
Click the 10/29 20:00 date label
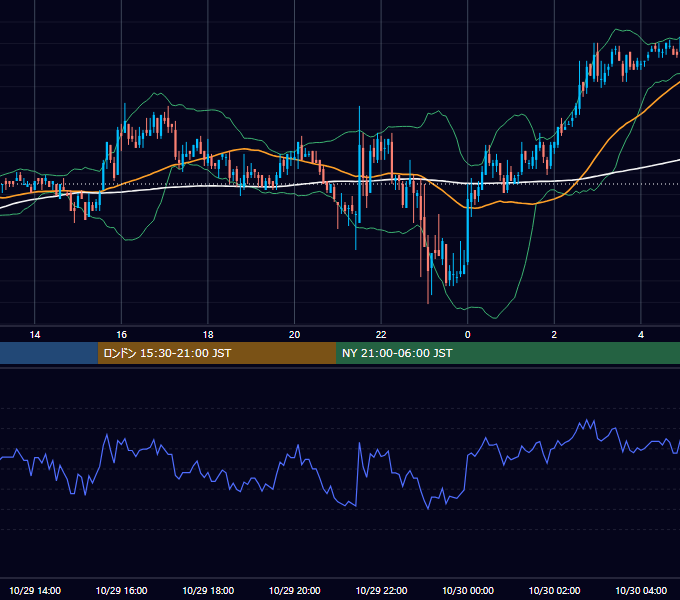pos(294,590)
